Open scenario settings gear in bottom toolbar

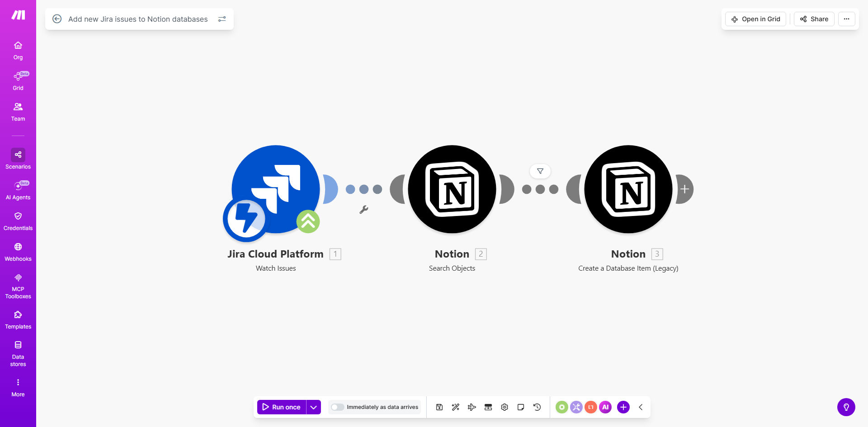click(x=505, y=407)
